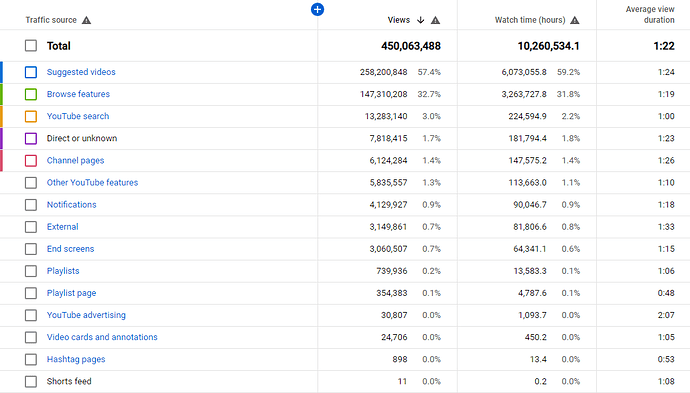Screen dimensions: 690x393
Task: Click YouTube search views 13,283,140
Action: (x=386, y=116)
